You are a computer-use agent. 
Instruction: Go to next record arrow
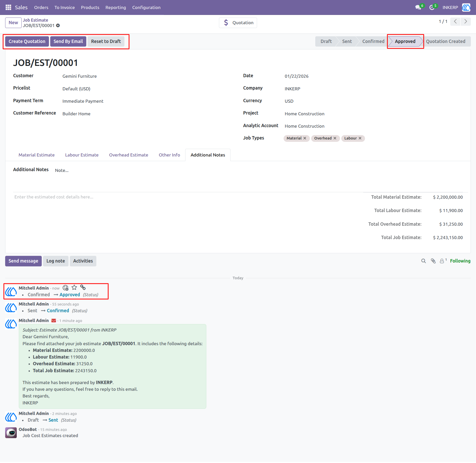[466, 22]
